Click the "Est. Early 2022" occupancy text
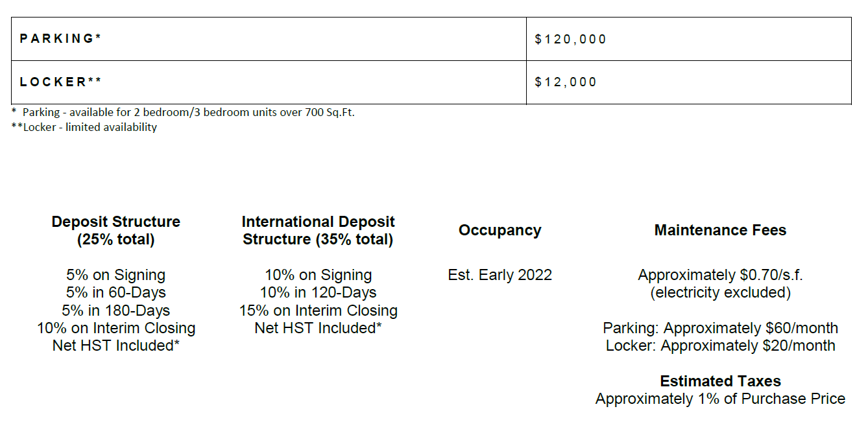This screenshot has width=868, height=422. coord(500,275)
